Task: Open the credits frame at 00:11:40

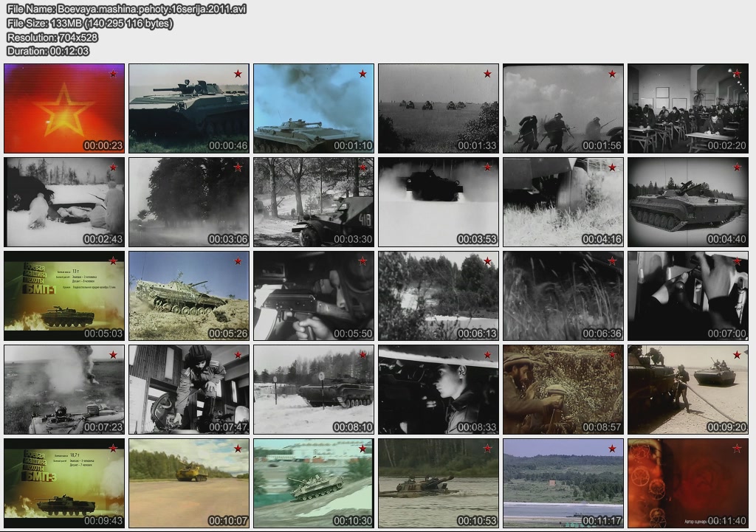Action: [x=688, y=483]
